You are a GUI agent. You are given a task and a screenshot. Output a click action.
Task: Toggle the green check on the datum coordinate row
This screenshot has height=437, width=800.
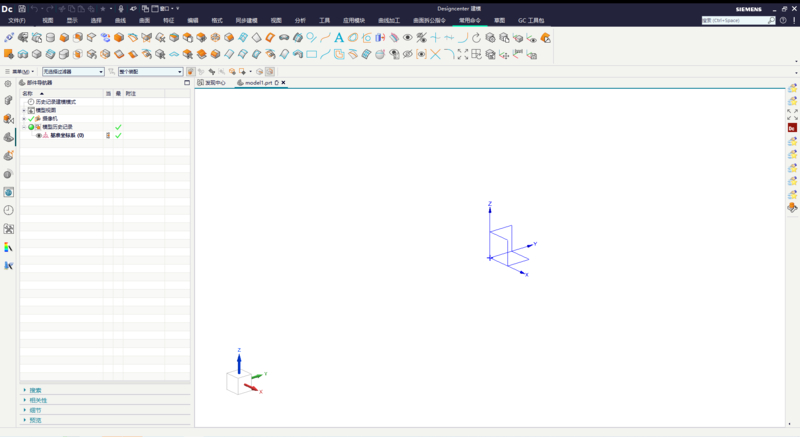[118, 136]
